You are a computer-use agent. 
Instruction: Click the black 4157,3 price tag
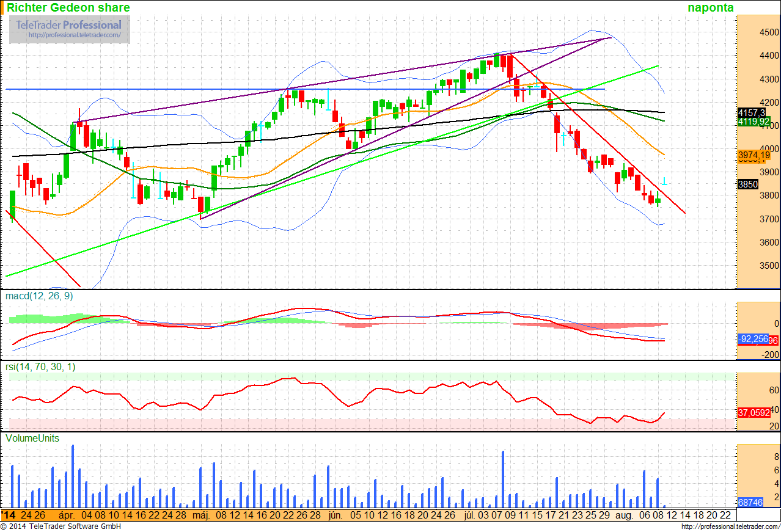[751, 113]
